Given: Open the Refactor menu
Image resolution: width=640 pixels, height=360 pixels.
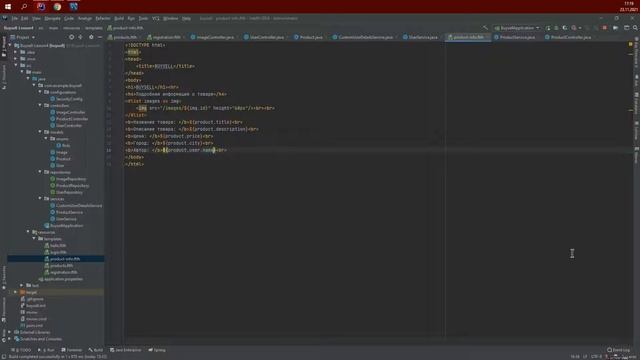Looking at the screenshot, I should coord(103,18).
